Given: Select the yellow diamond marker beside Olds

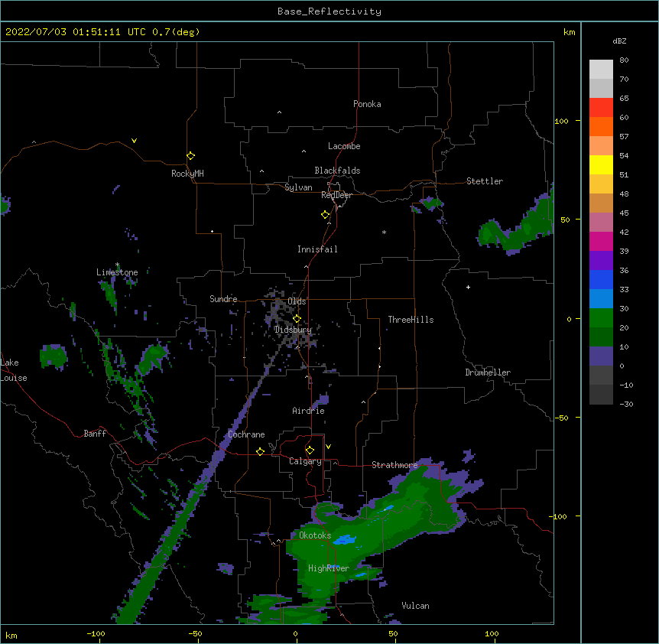Looking at the screenshot, I should tap(297, 318).
